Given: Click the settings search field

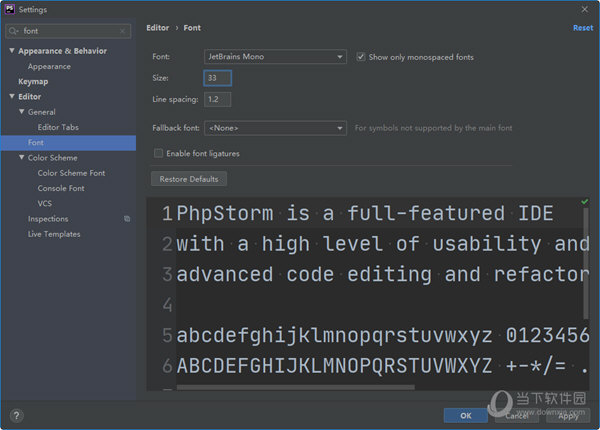Looking at the screenshot, I should point(68,31).
